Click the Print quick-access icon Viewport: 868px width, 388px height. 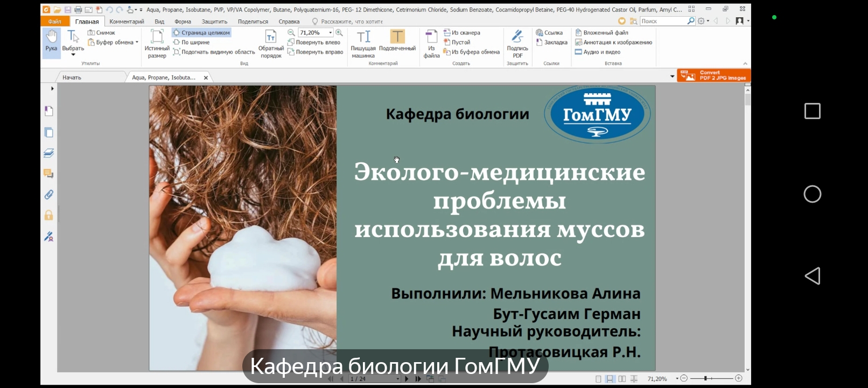pos(78,10)
